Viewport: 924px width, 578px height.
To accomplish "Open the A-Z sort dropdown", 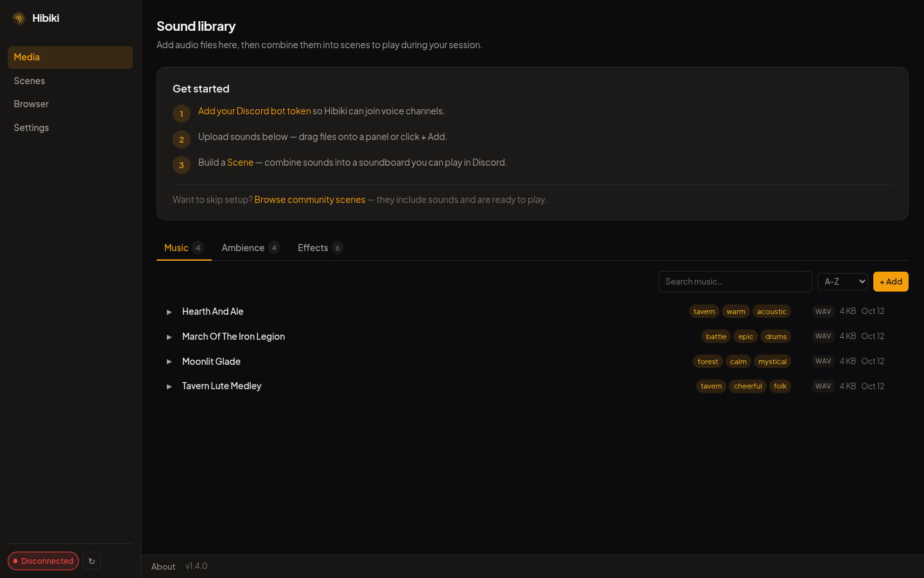I will (x=843, y=282).
